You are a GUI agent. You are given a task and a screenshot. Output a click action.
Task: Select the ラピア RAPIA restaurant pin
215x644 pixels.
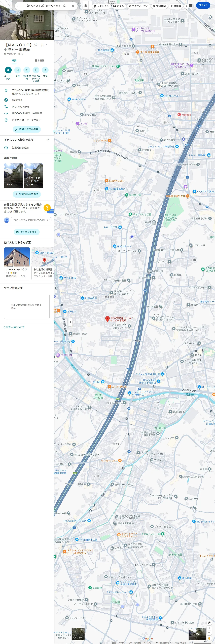109,140
